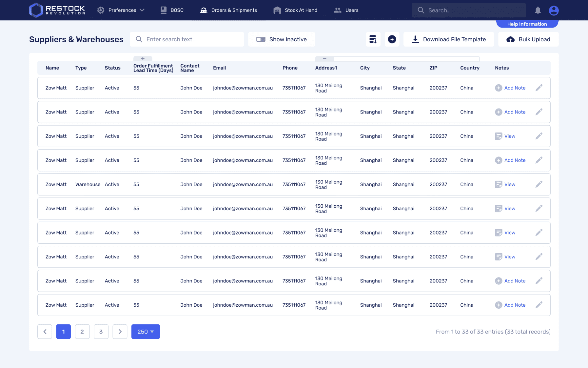The image size is (588, 368).
Task: Select pagination page 1
Action: click(64, 332)
